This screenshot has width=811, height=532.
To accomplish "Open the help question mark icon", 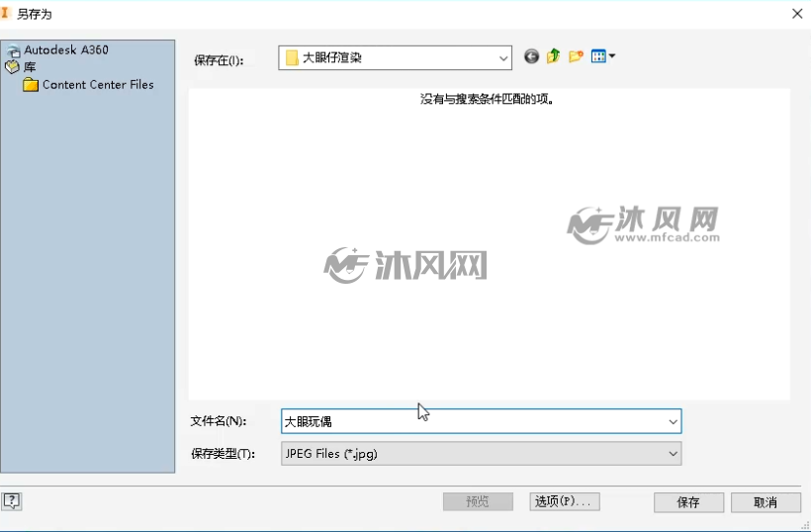I will 12,500.
